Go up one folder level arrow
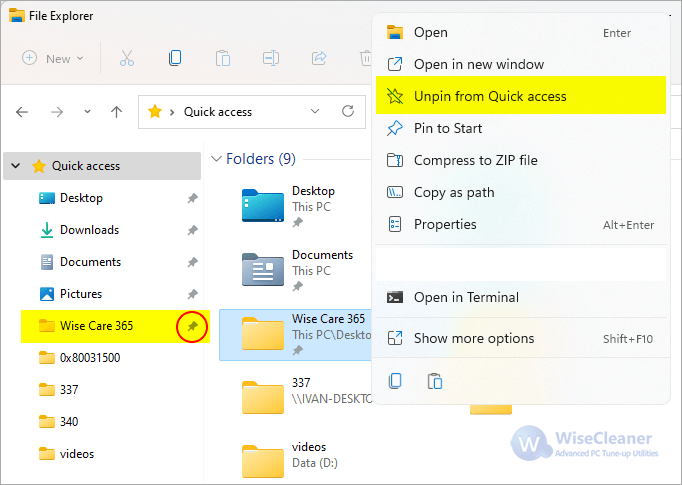 pyautogui.click(x=116, y=112)
